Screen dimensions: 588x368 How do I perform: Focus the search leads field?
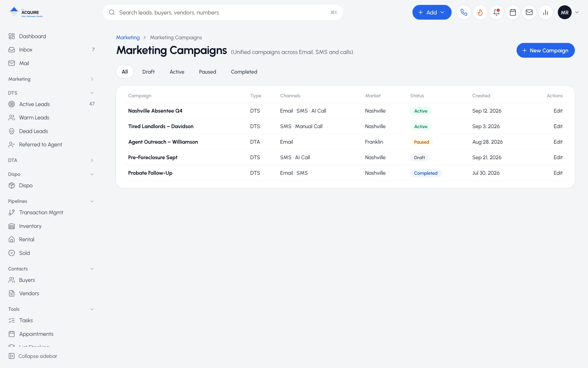223,12
